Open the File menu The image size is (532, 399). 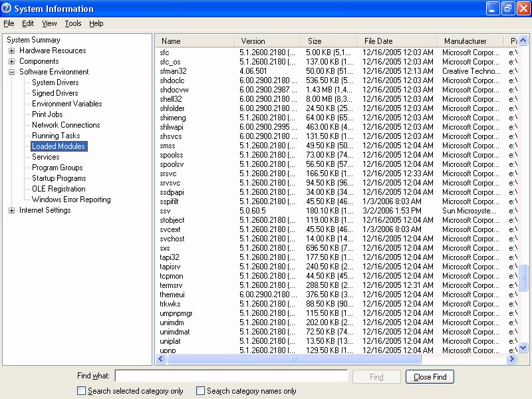coord(9,23)
